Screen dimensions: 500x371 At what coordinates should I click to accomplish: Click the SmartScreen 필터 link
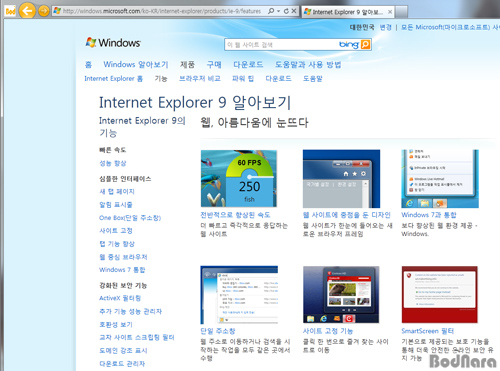pos(428,331)
